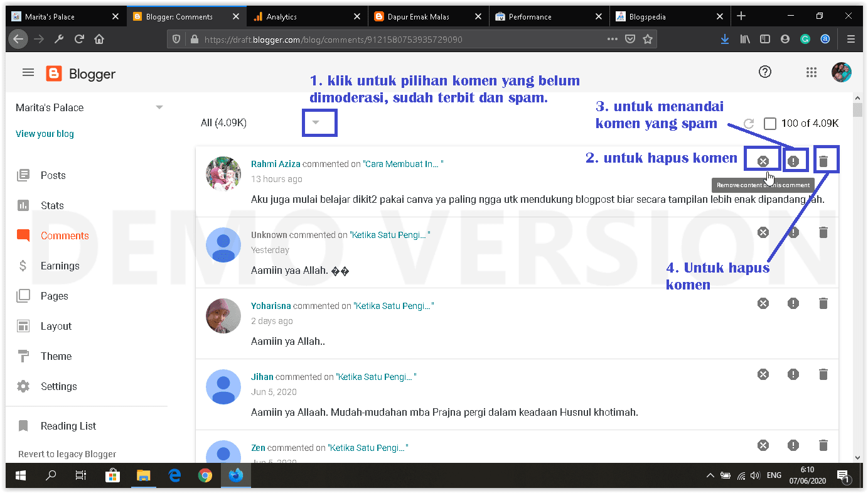Image resolution: width=868 pixels, height=493 pixels.
Task: Flag Zen's comment as spam
Action: pyautogui.click(x=793, y=445)
